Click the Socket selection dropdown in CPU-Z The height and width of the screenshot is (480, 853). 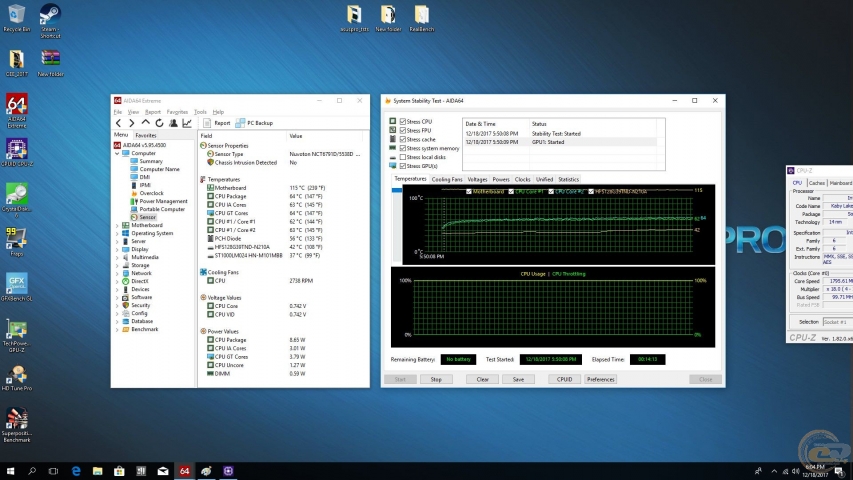click(837, 322)
